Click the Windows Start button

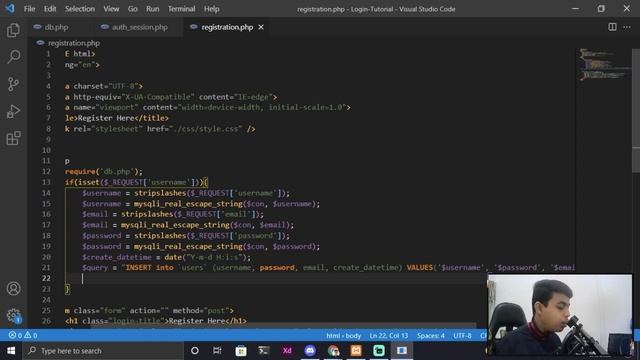[11, 351]
